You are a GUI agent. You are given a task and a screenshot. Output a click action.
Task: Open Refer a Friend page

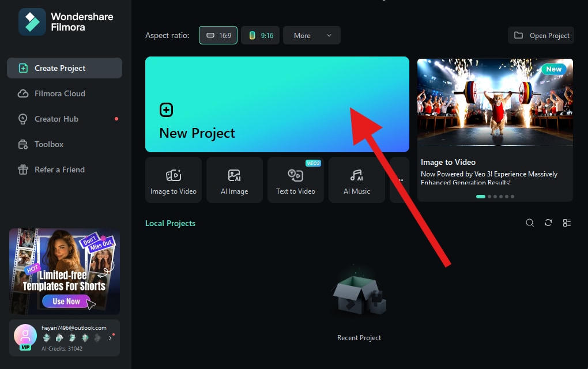pyautogui.click(x=65, y=170)
